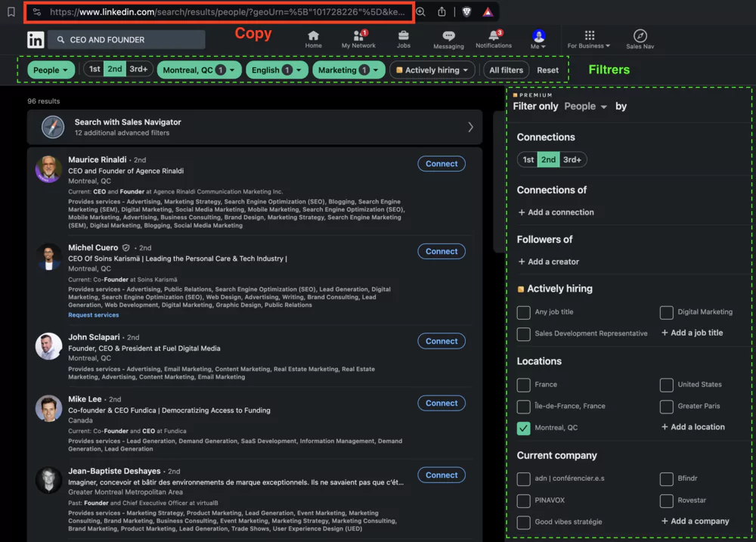This screenshot has width=756, height=542.
Task: Open All filters
Action: point(506,70)
